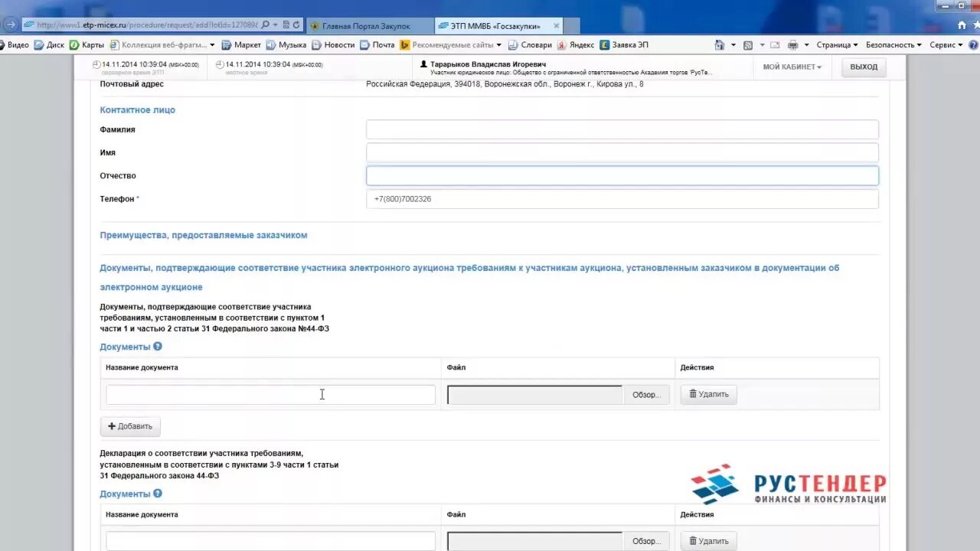This screenshot has width=980, height=551.
Task: Click into the Фамилия input field
Action: (622, 129)
